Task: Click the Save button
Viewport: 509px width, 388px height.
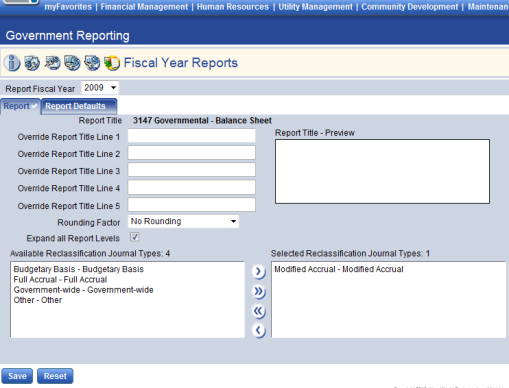Action: pos(17,376)
